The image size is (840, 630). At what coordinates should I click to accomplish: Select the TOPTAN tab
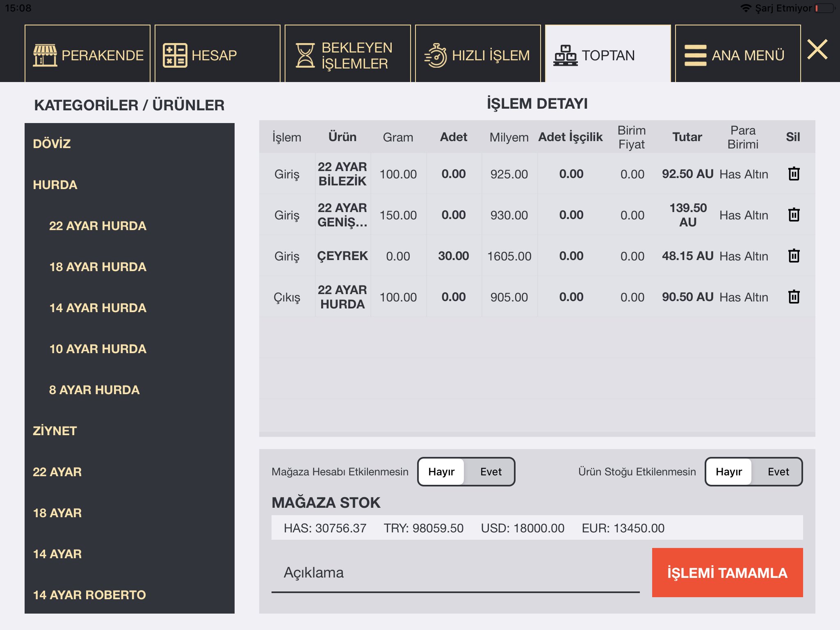click(x=608, y=54)
